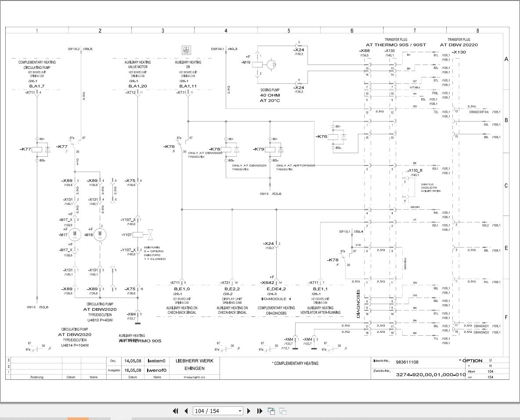Go to the first page

[x=175, y=411]
